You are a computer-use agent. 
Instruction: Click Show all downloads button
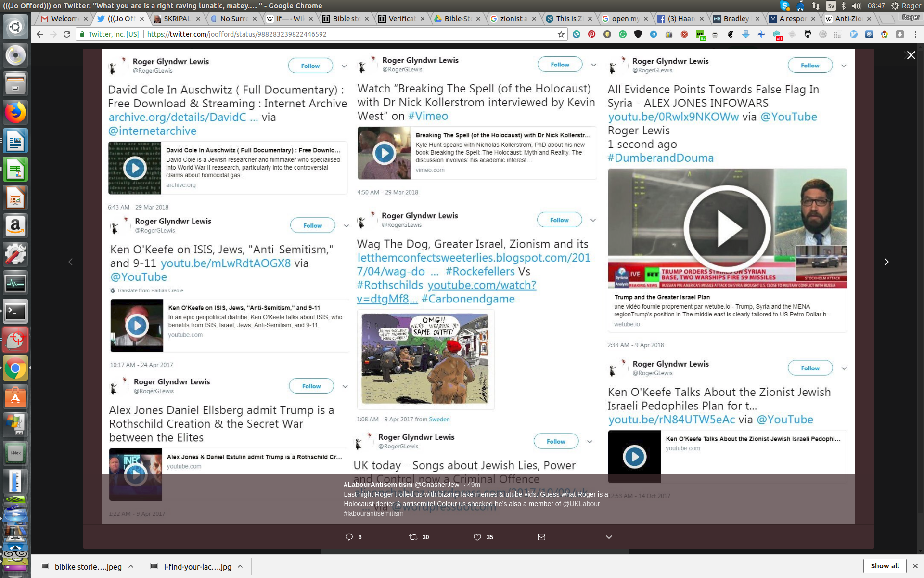(885, 566)
